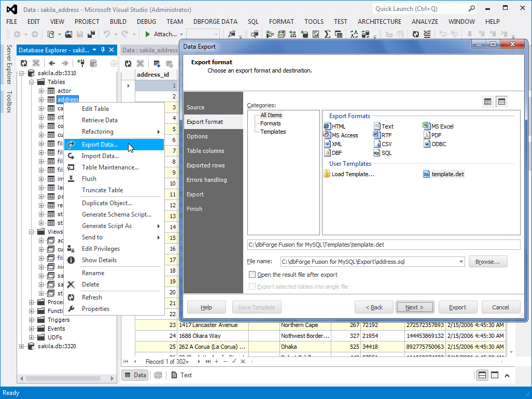
Task: Select the DBF export format
Action: [333, 153]
